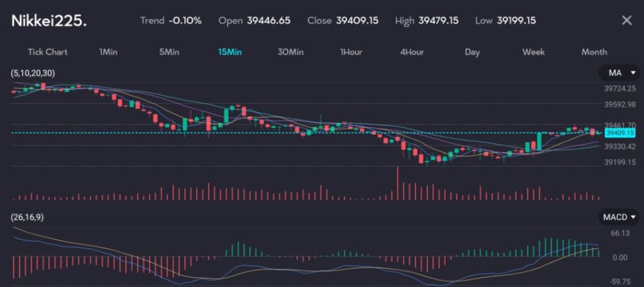Viewport: 644px width, 287px height.
Task: Switch to Tick Chart view
Action: tap(47, 52)
